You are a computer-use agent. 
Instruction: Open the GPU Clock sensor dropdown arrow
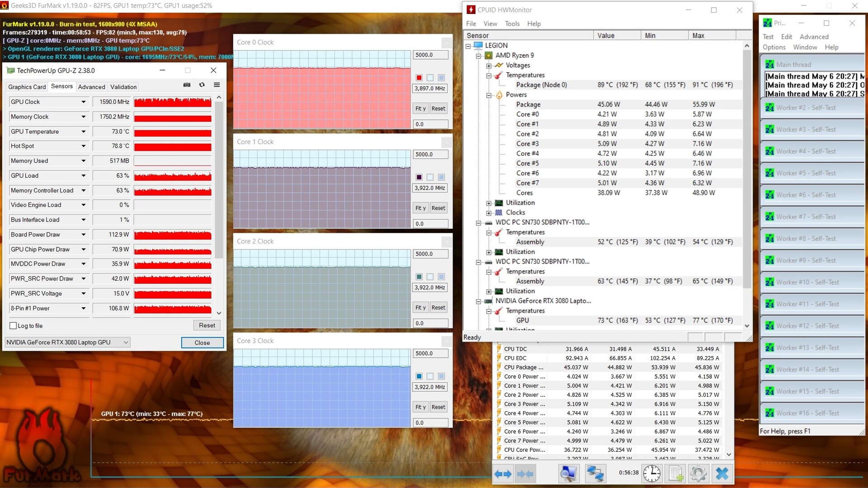pos(84,102)
